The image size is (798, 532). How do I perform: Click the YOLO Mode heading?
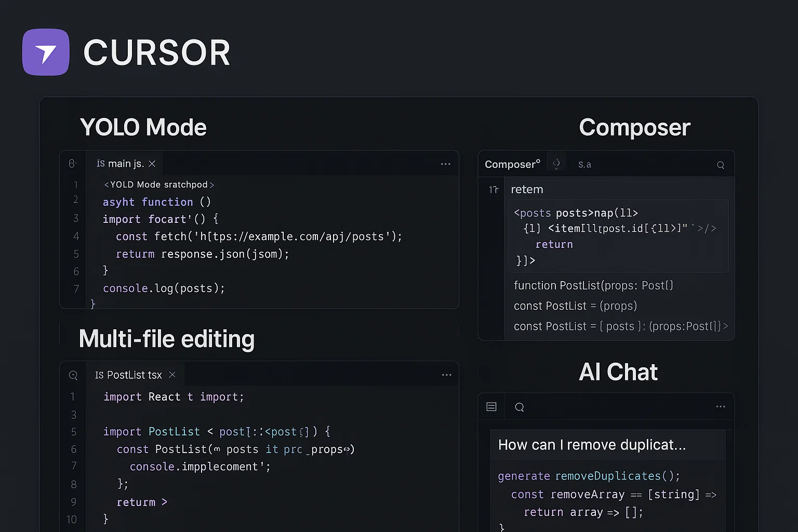pos(143,127)
